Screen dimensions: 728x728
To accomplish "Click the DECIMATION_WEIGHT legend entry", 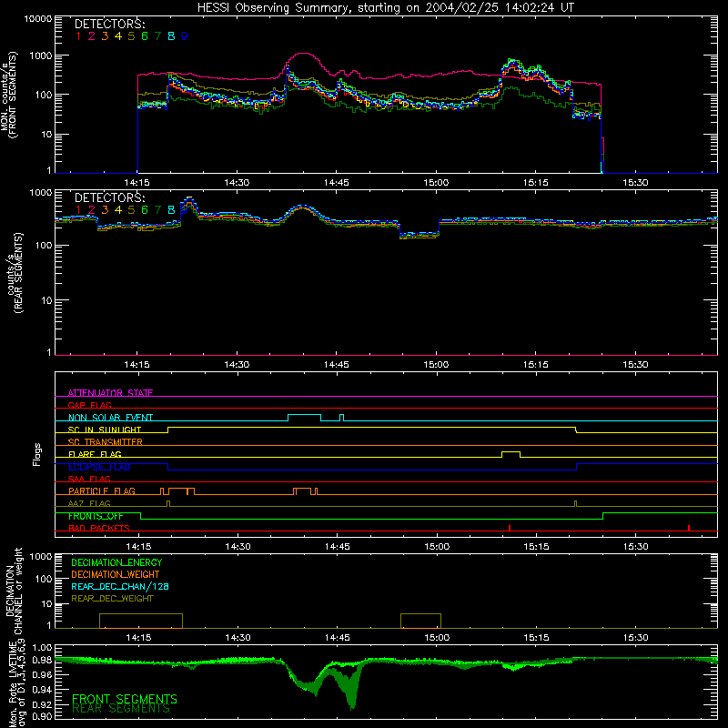I will pos(116,574).
